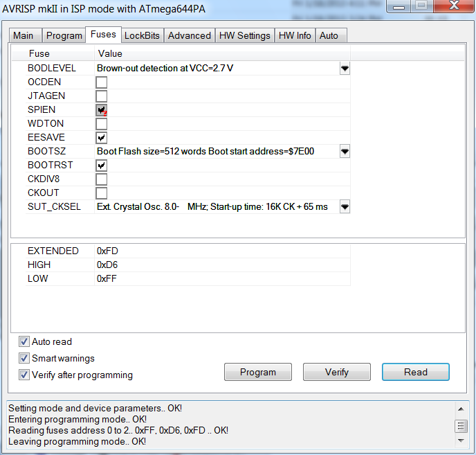Enable the JTAGEN fuse checkbox
This screenshot has height=455, width=476.
click(x=101, y=96)
